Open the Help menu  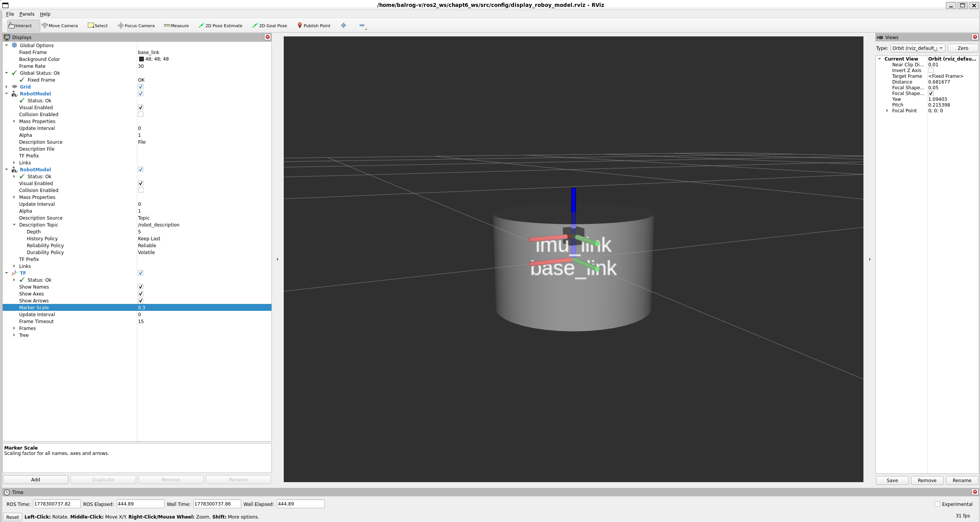pyautogui.click(x=45, y=14)
